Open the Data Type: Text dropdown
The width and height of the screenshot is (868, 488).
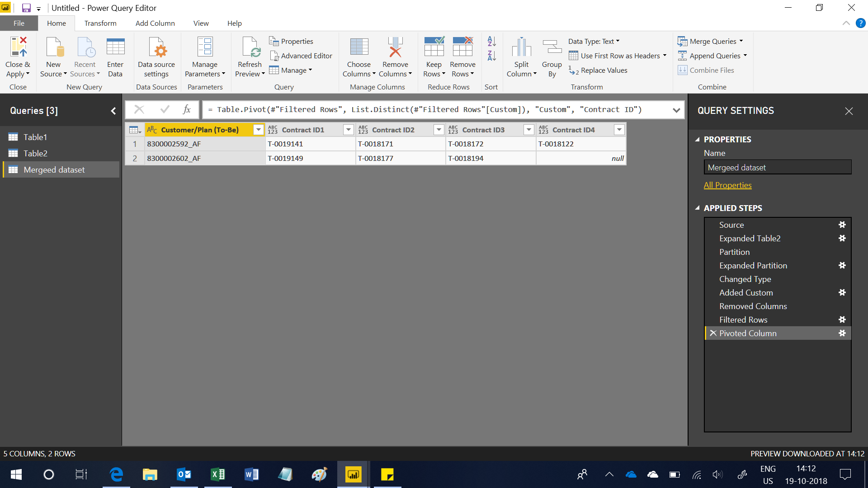[x=594, y=41]
